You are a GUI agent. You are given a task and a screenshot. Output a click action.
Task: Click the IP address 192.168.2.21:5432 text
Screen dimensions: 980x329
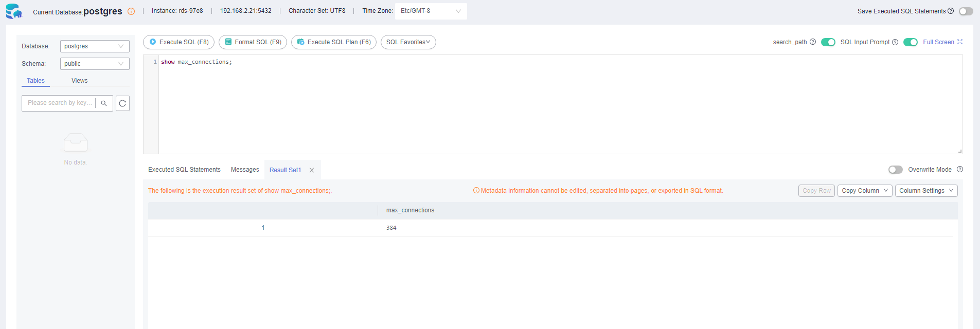click(246, 11)
